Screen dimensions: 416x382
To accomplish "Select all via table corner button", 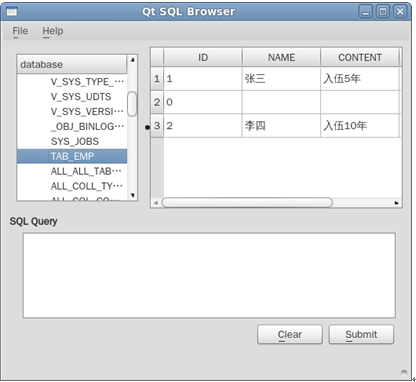I will pos(157,57).
